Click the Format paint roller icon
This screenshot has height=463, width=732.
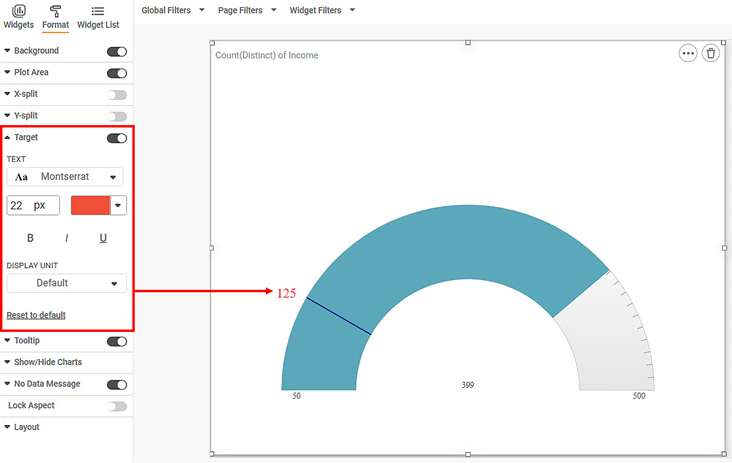(x=55, y=11)
